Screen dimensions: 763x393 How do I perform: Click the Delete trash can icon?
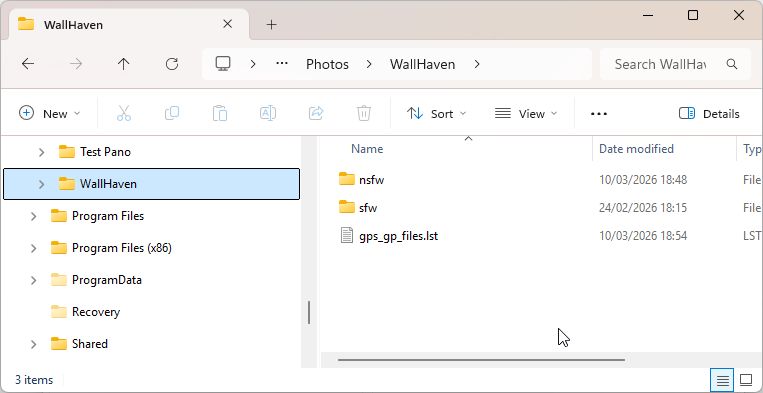pyautogui.click(x=364, y=113)
